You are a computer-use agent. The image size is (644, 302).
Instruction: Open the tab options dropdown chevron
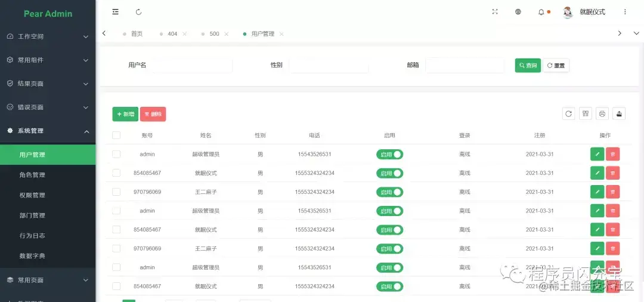636,33
